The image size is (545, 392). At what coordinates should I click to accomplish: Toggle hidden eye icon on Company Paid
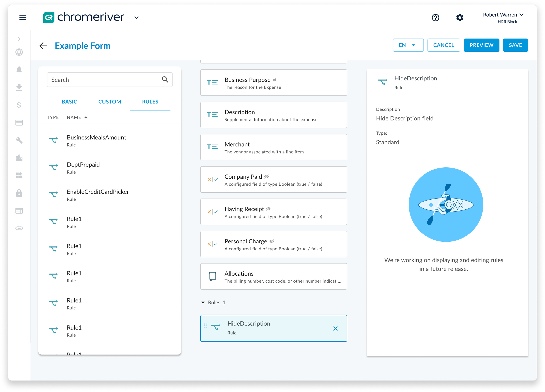(x=266, y=176)
